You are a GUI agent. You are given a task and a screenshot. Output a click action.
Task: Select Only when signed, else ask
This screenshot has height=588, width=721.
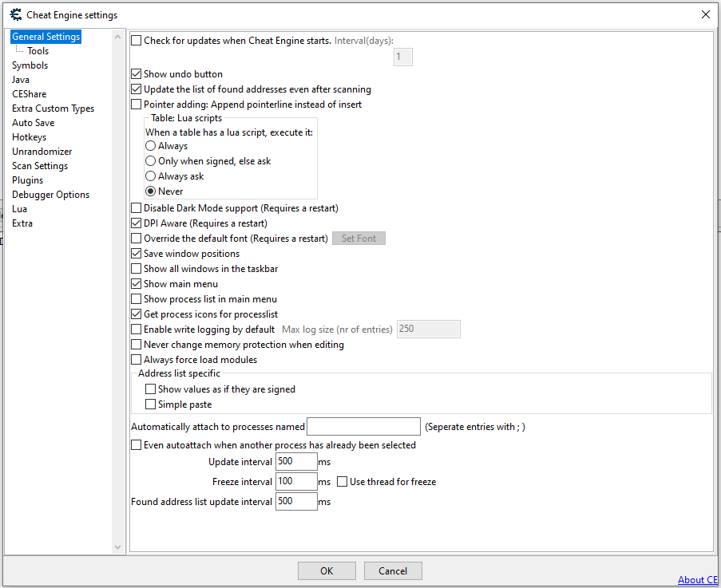coord(150,161)
